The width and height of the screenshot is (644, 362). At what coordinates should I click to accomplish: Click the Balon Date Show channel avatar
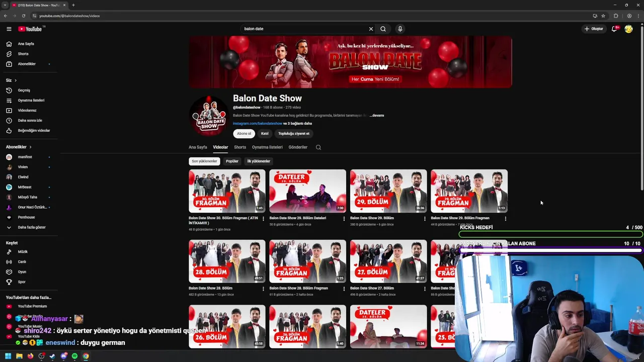pyautogui.click(x=209, y=116)
